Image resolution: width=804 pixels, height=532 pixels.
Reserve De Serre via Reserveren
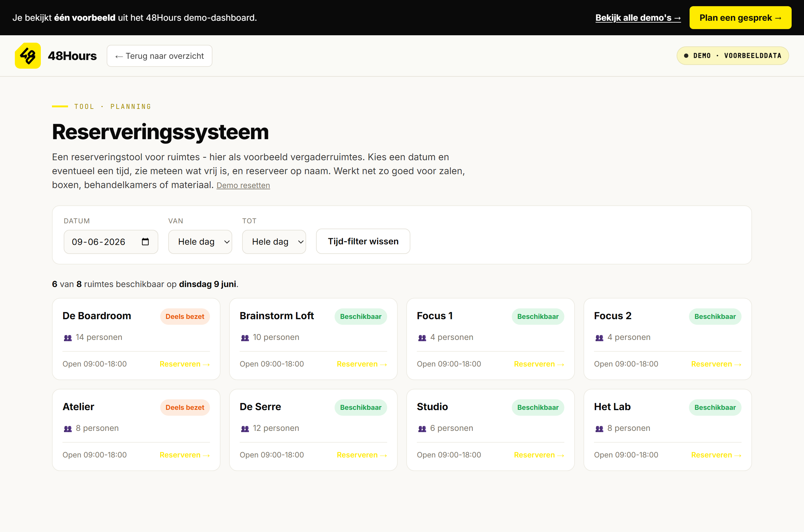361,455
